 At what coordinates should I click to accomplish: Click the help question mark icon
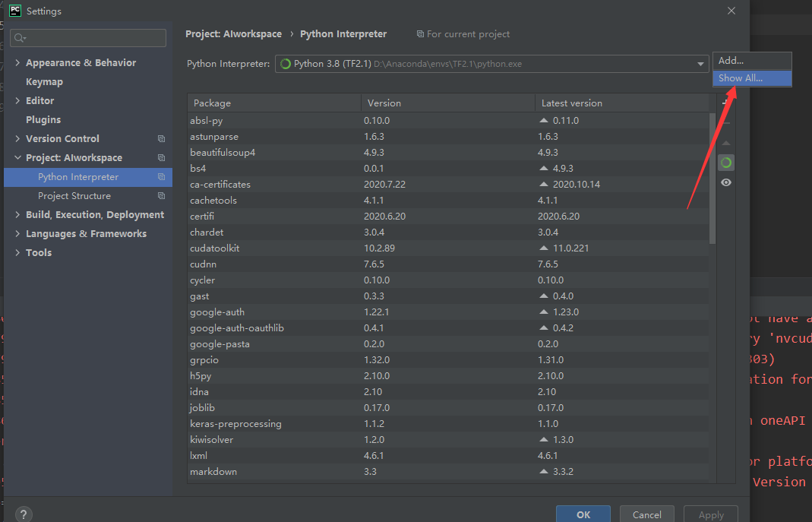24,514
